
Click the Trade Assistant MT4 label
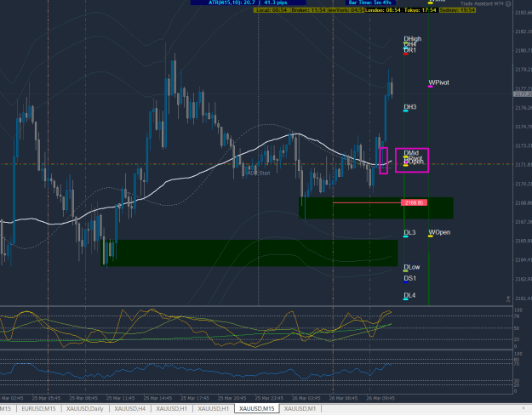(x=482, y=3)
